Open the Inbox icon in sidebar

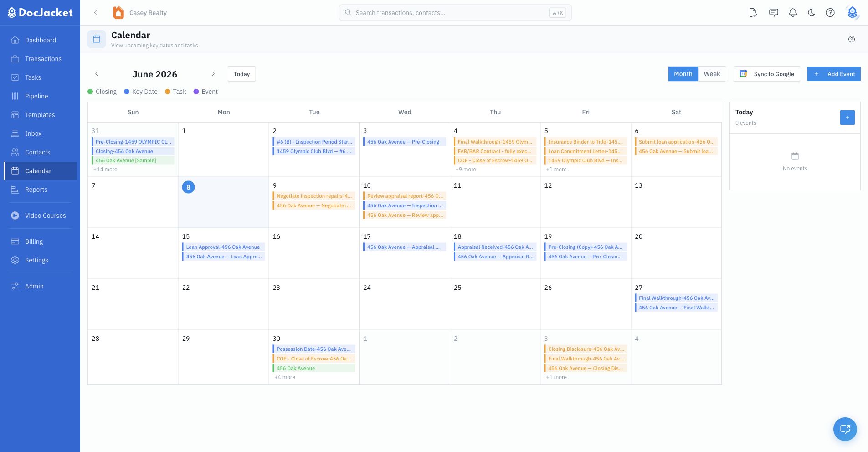(15, 134)
